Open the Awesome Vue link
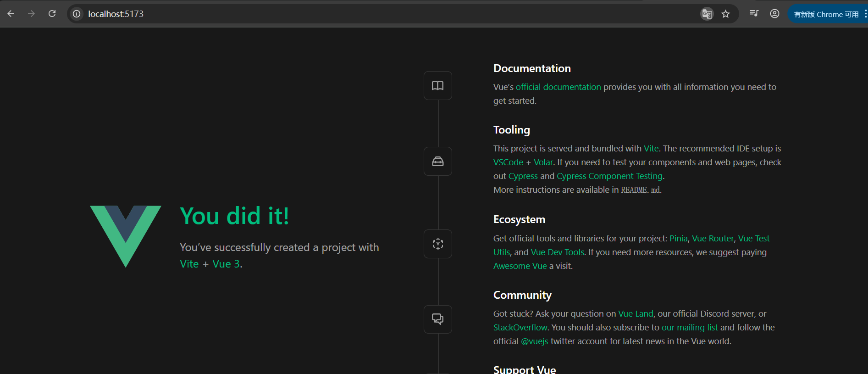This screenshot has height=374, width=868. pos(520,266)
